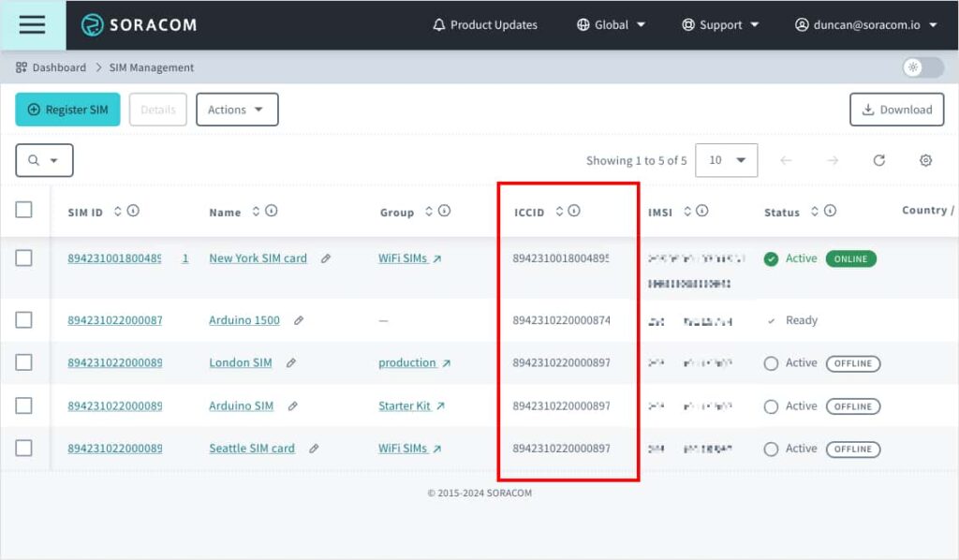Click info icon next to ICCID header

pos(574,212)
